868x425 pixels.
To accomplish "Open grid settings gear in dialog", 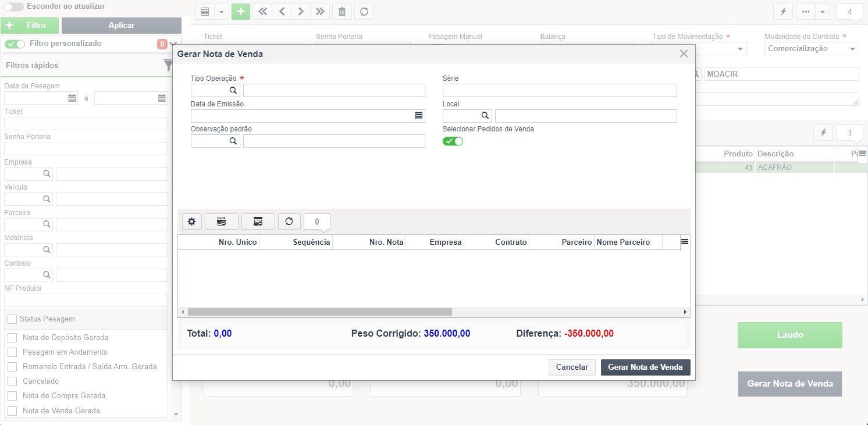I will coord(191,221).
